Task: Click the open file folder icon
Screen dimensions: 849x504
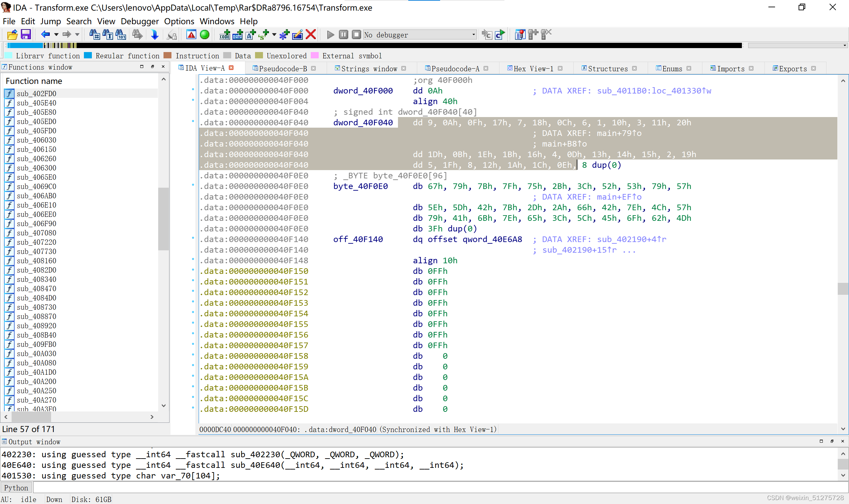Action: [12, 34]
